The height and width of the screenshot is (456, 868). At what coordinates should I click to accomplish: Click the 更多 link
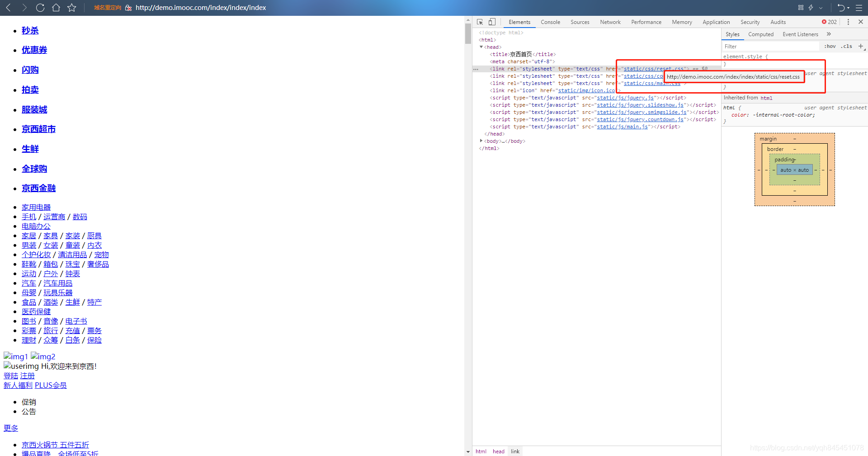[x=11, y=428]
